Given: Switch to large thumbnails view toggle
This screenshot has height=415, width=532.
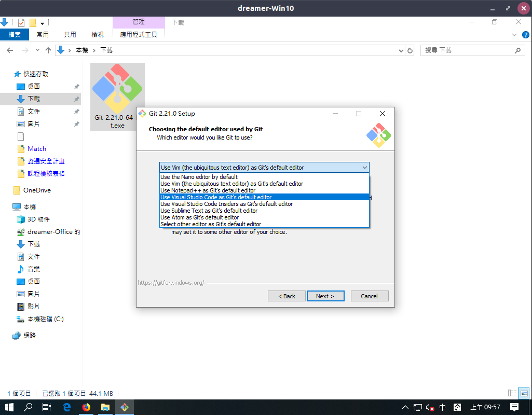Looking at the screenshot, I should point(524,393).
